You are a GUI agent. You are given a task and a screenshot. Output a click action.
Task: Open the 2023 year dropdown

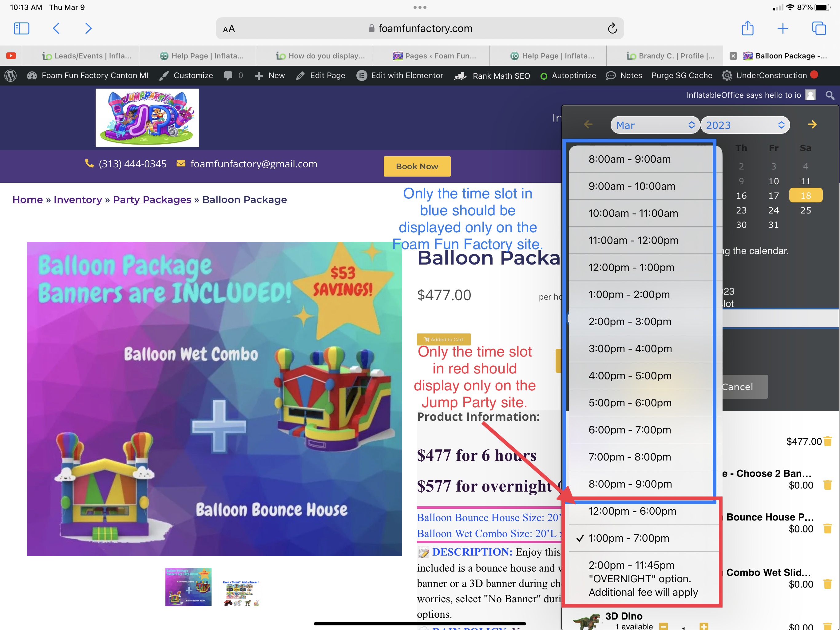point(745,125)
